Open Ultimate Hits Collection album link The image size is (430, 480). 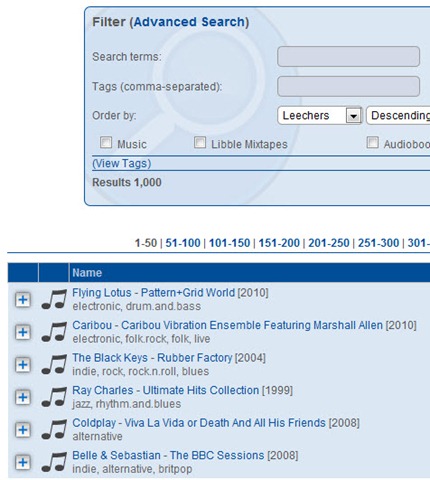pyautogui.click(x=201, y=390)
